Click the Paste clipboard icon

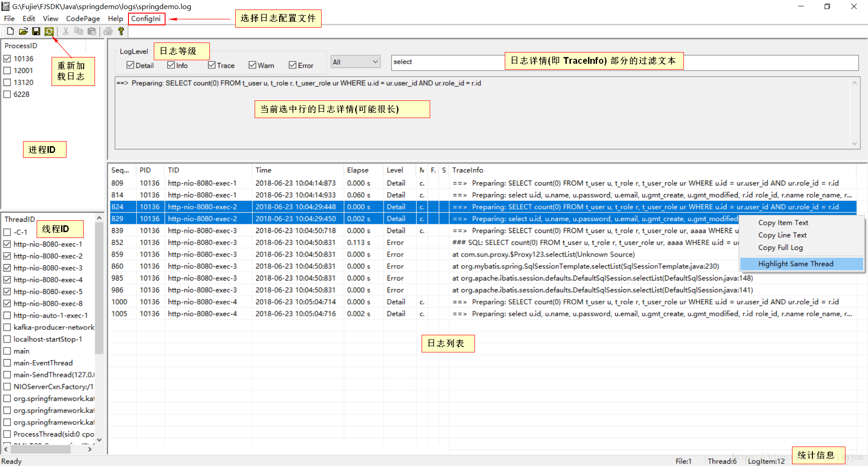[92, 31]
